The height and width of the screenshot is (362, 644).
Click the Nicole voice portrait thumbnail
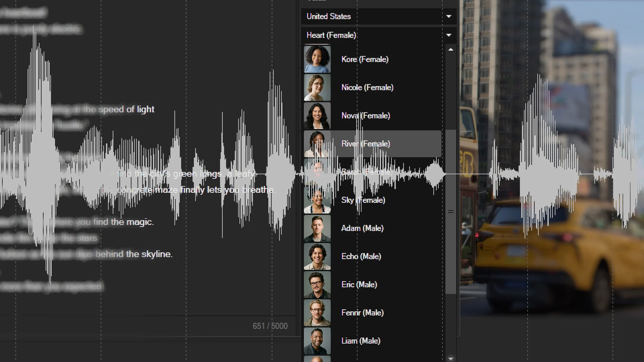(x=317, y=87)
